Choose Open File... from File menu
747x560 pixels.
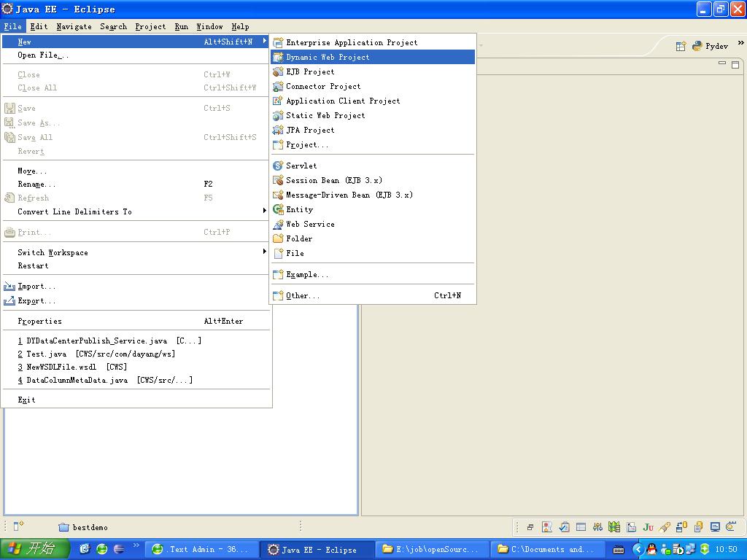tap(136, 55)
